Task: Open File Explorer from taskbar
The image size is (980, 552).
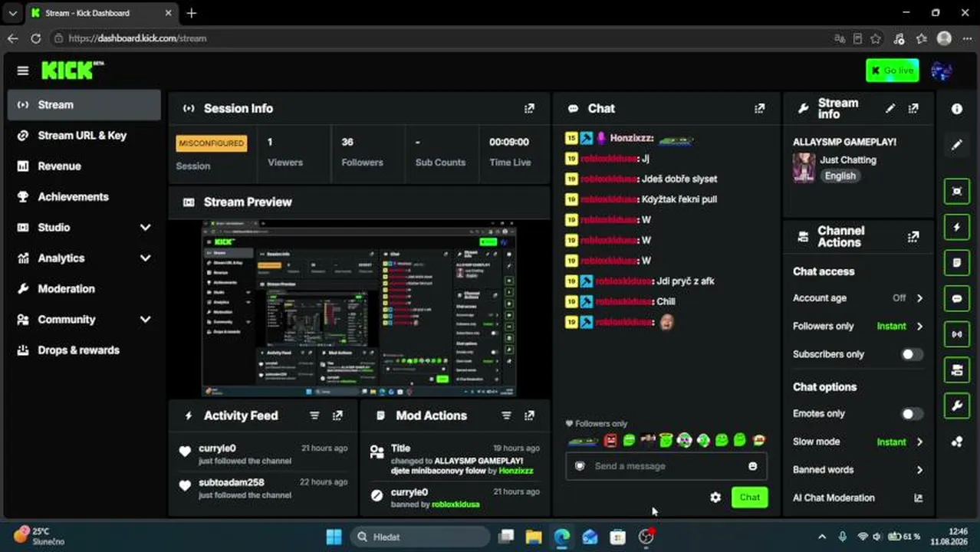Action: click(x=534, y=537)
